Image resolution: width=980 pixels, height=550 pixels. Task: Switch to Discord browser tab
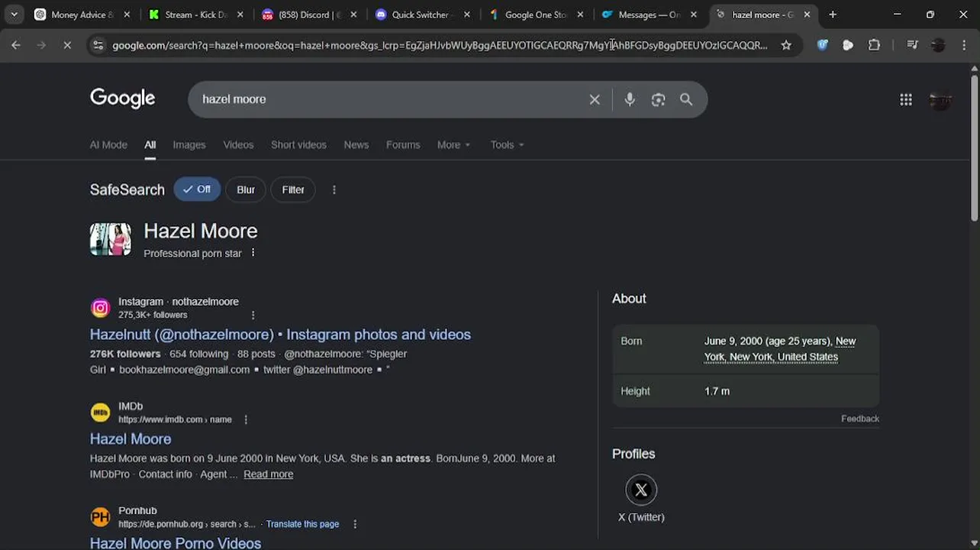308,15
